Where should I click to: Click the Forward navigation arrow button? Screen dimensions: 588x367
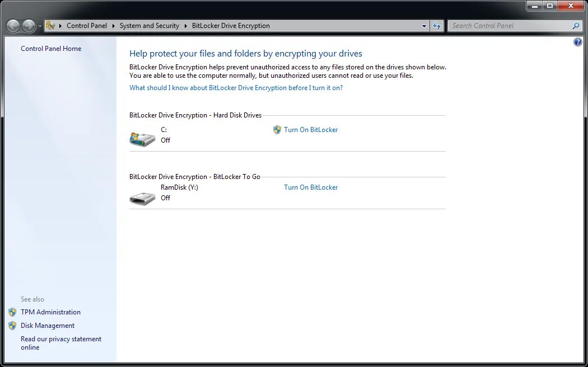[29, 26]
